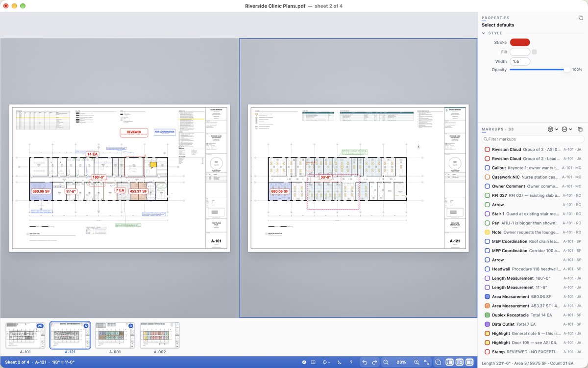Click the FOR COORDINATION stamp on plan
Screen dimensions: 588x368
coord(164,132)
